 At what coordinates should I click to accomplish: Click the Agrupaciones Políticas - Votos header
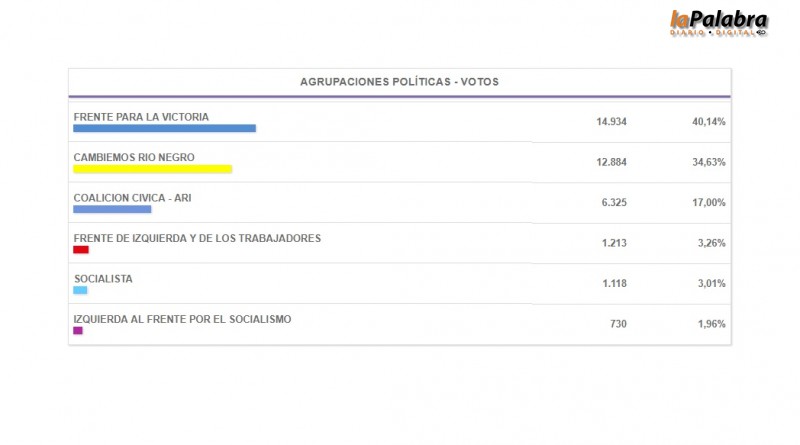399,81
